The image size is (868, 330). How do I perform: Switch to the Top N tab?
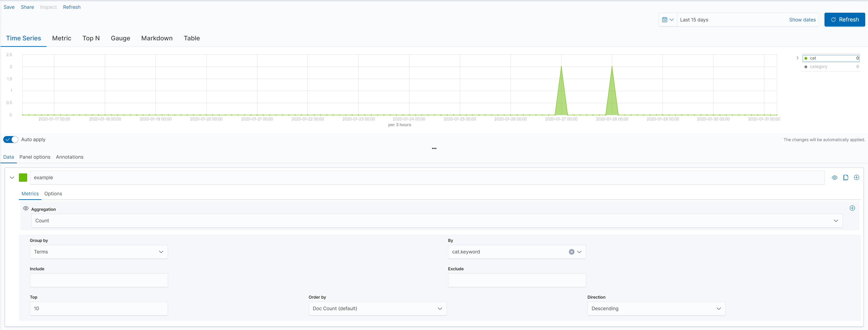coord(91,38)
